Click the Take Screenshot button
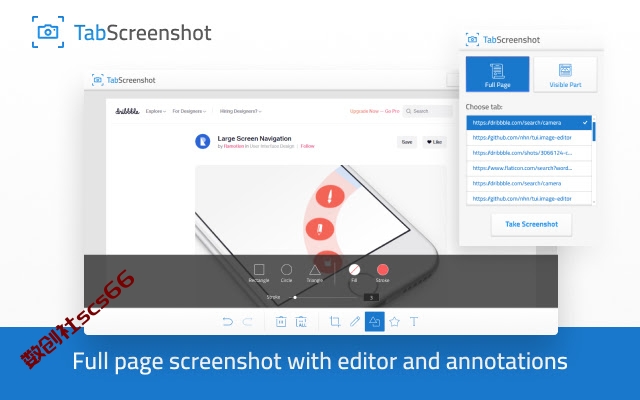640x400 pixels. (531, 224)
